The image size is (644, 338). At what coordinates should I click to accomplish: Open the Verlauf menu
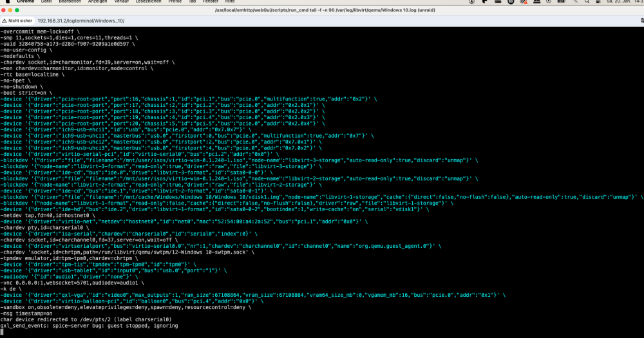pos(121,1)
